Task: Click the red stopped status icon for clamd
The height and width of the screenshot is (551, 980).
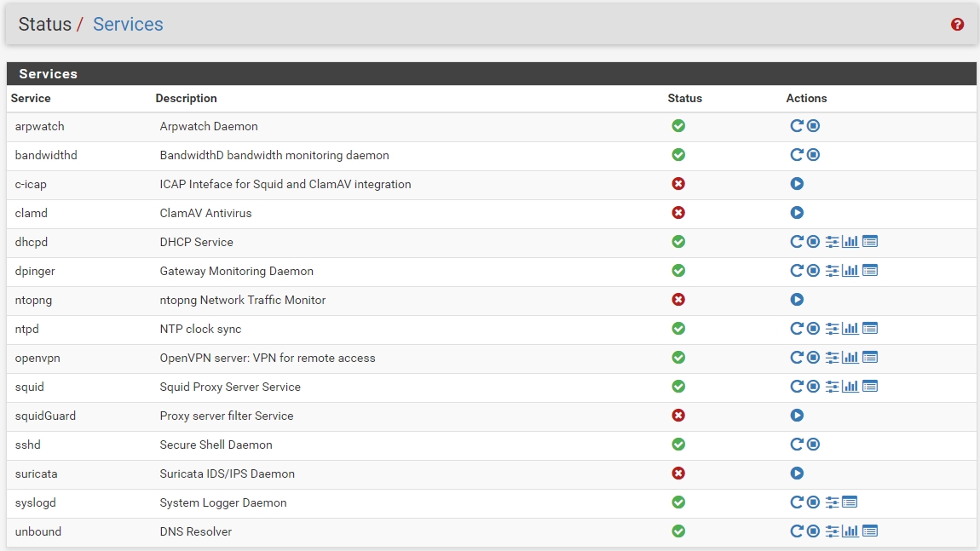Action: (678, 213)
